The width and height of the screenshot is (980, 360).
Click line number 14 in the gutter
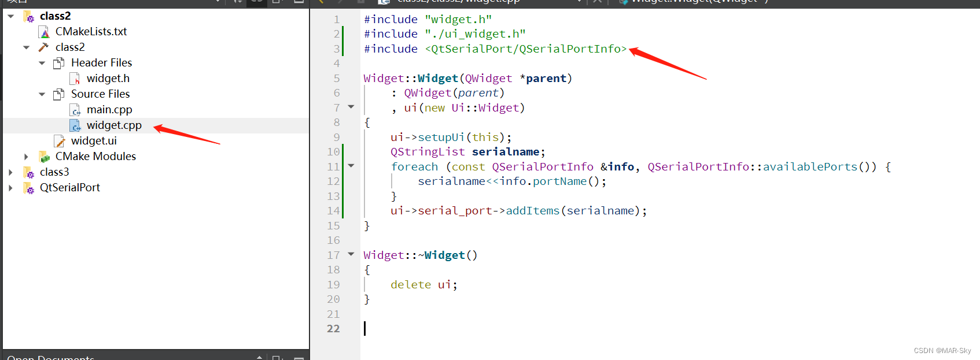[x=333, y=211]
